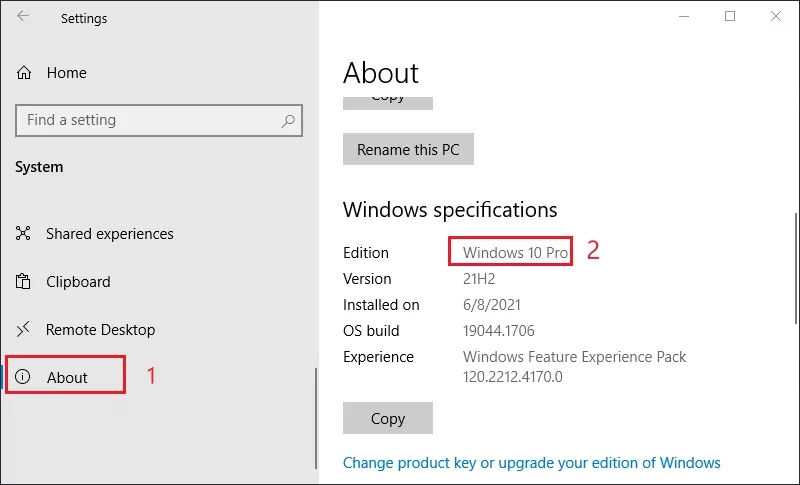
Task: Click the 6/8/2021 install date
Action: coord(492,305)
